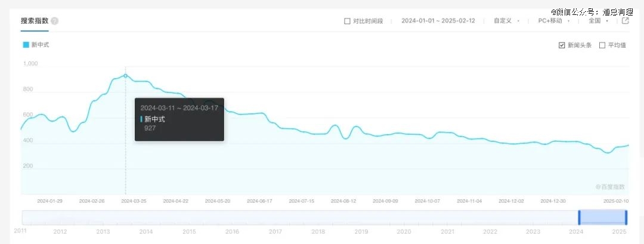
Task: Tick the 平均值 checkbox
Action: (x=602, y=45)
